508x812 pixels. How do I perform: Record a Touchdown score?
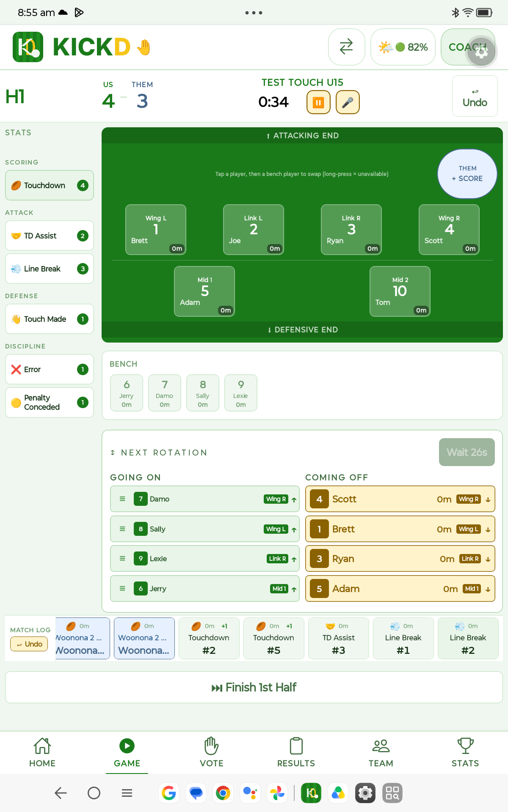click(50, 185)
